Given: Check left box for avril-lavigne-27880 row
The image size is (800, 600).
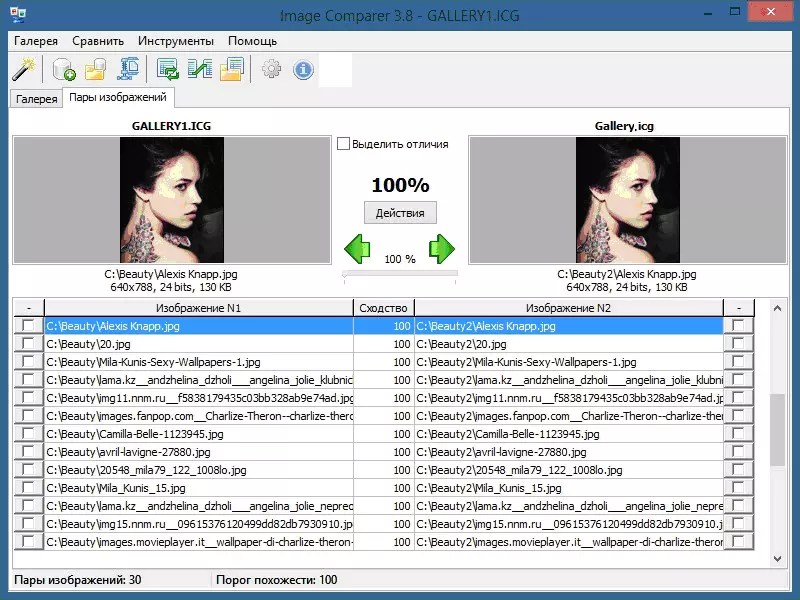Looking at the screenshot, I should (28, 452).
